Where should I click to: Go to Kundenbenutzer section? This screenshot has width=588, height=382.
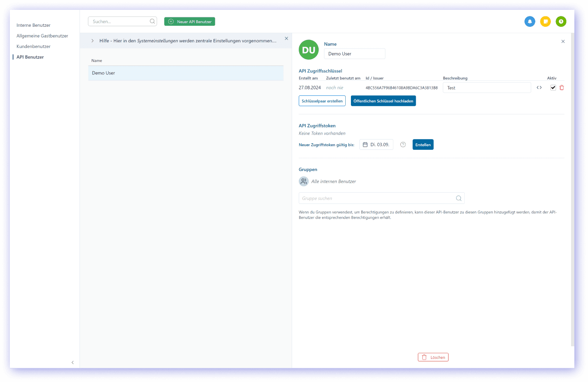(x=33, y=47)
